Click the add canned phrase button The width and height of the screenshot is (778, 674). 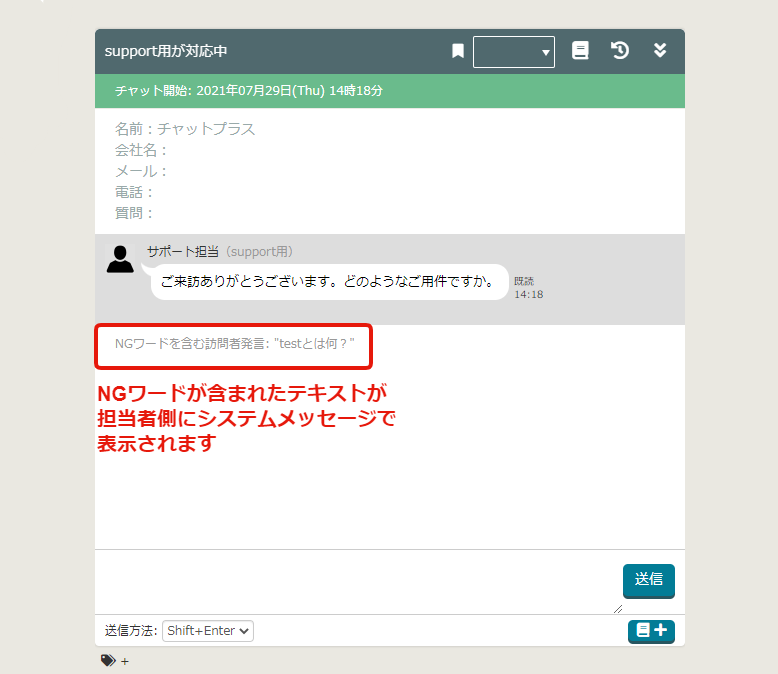click(651, 631)
